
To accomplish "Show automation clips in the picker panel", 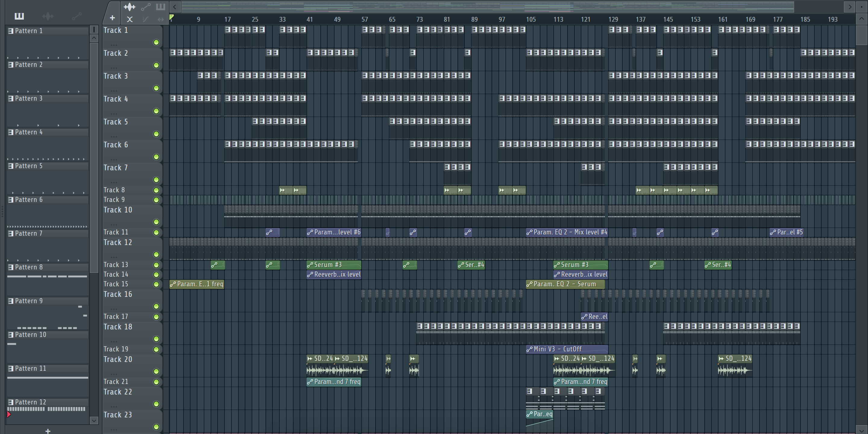I will pyautogui.click(x=77, y=16).
